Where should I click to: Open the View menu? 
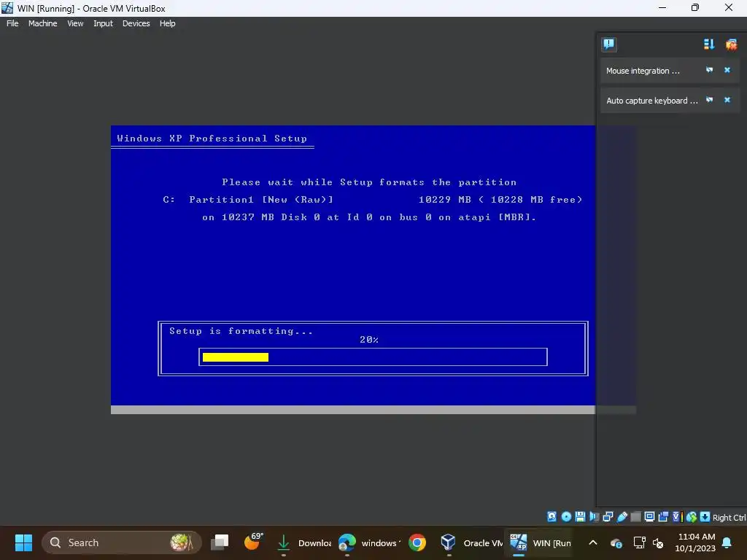[x=75, y=23]
